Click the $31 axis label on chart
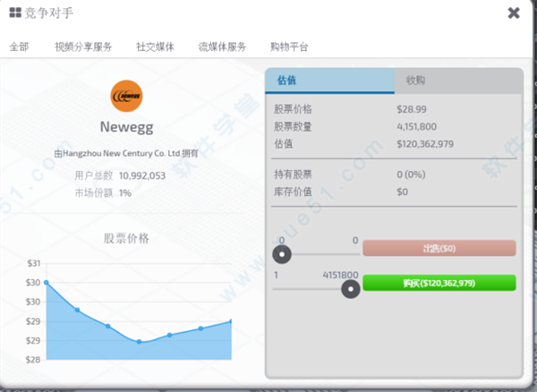Viewport: 537px width, 392px height. coord(34,263)
